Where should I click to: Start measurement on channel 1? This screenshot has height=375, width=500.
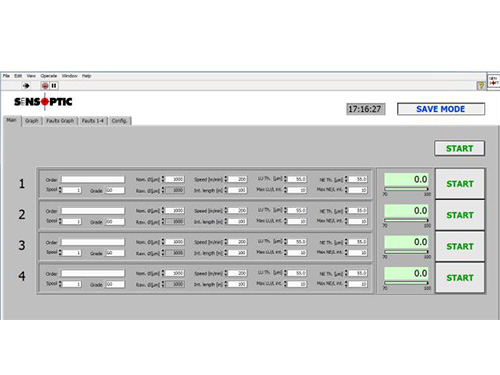[460, 184]
